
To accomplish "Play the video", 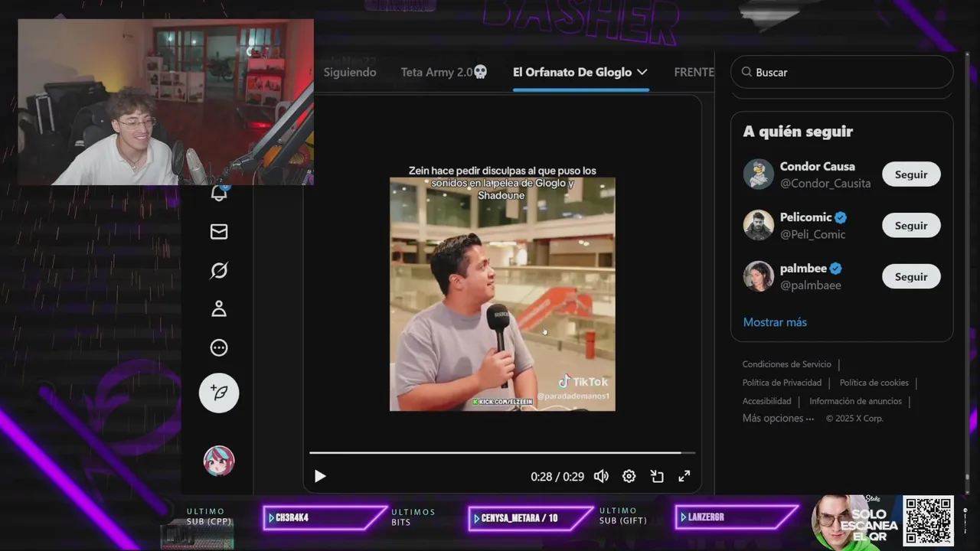I will (320, 476).
